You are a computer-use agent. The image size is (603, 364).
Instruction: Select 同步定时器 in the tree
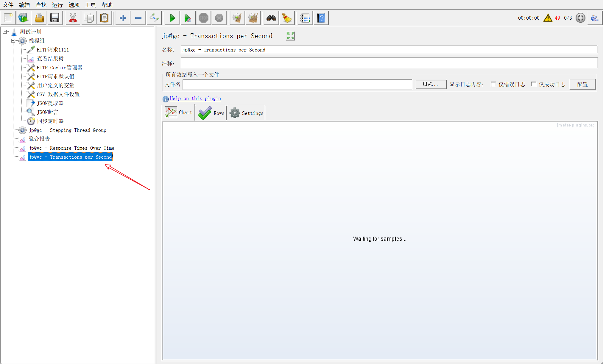tap(50, 121)
